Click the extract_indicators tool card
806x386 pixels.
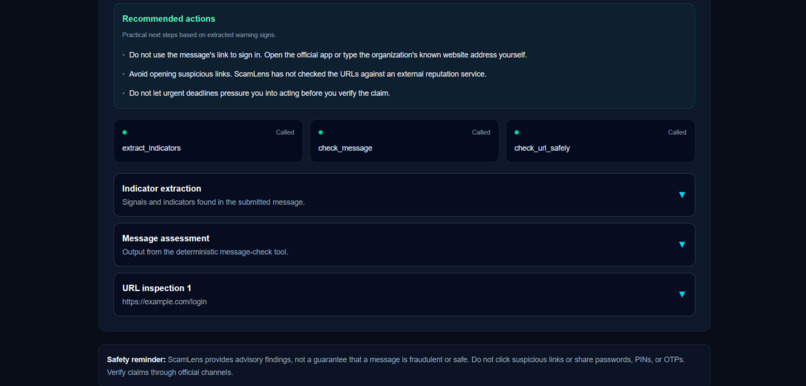[208, 141]
